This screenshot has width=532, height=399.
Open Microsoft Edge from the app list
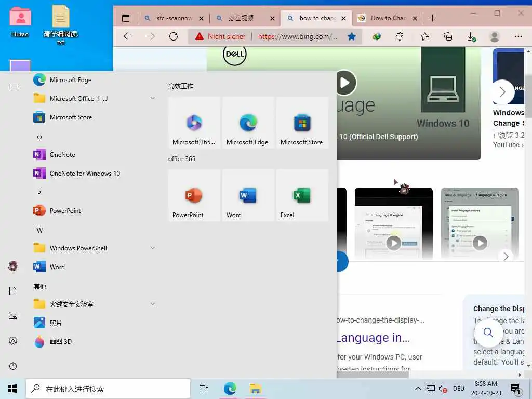click(94, 79)
